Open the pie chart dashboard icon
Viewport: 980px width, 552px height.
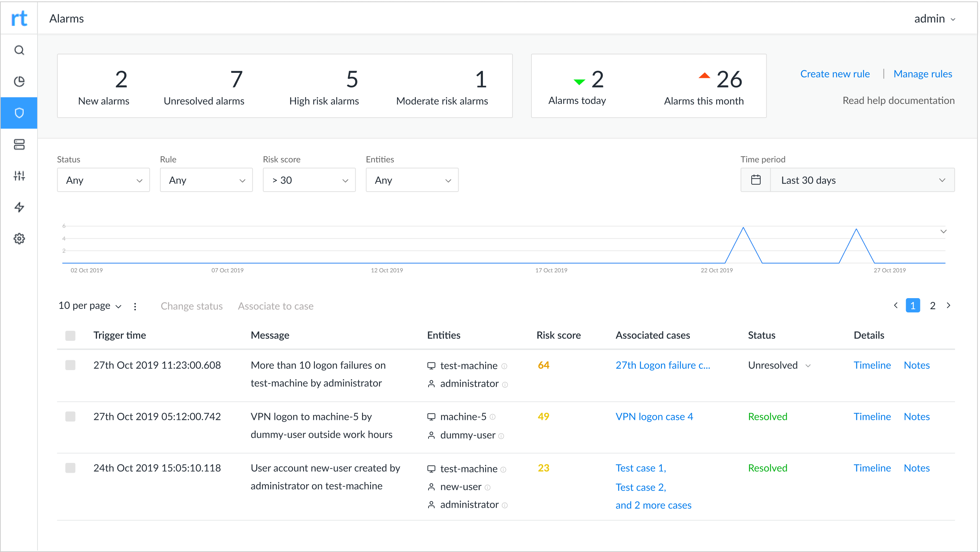[19, 81]
